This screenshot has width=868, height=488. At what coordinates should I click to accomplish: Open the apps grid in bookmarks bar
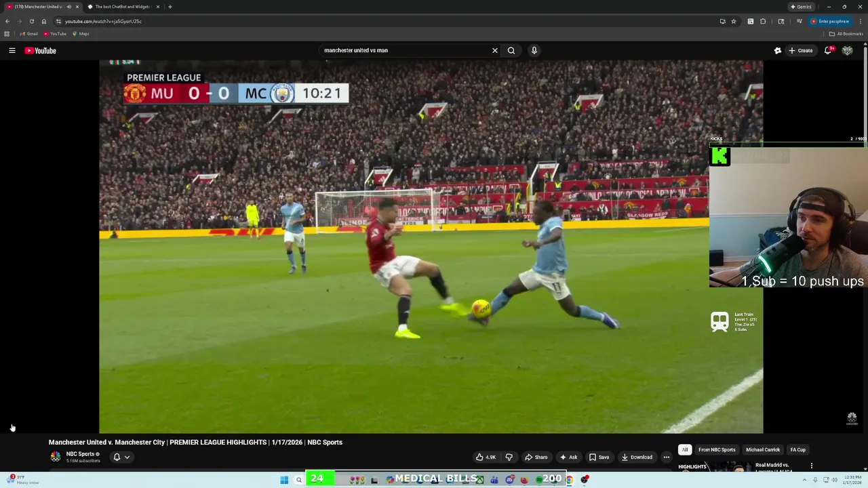(x=7, y=34)
